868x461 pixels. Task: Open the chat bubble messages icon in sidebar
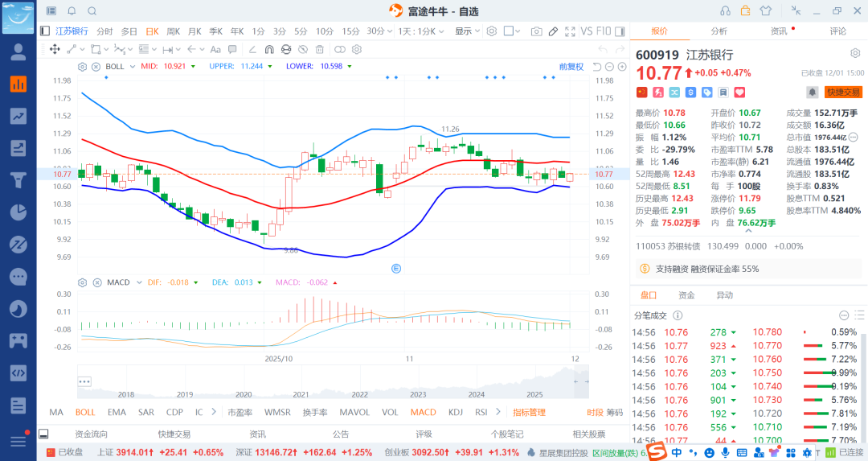coord(18,277)
